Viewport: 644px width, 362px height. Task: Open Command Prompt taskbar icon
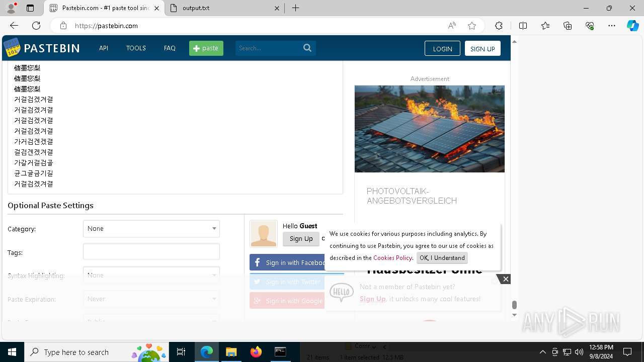click(x=280, y=352)
